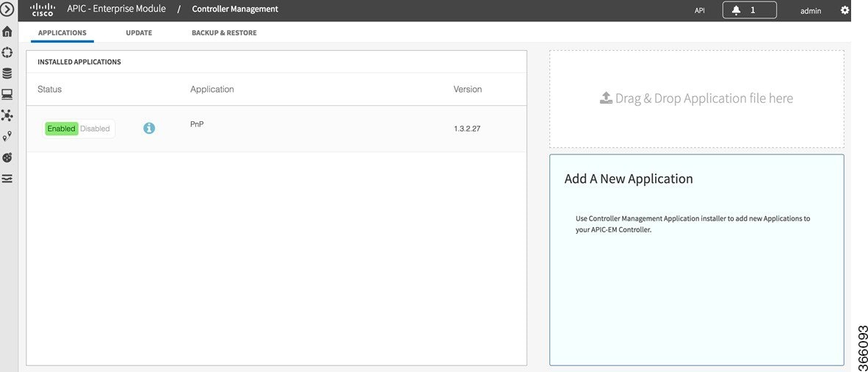
Task: Open the notifications bell showing 1
Action: [x=750, y=10]
